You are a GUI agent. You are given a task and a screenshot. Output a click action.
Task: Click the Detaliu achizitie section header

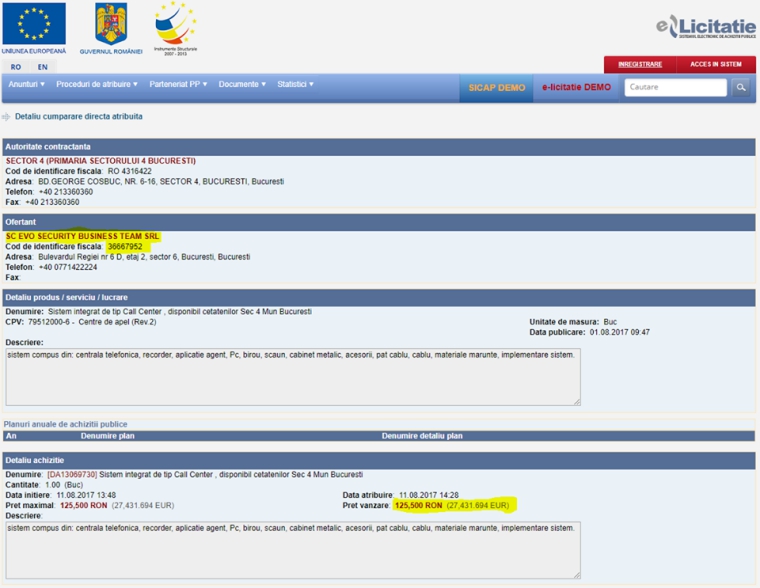[x=379, y=461]
